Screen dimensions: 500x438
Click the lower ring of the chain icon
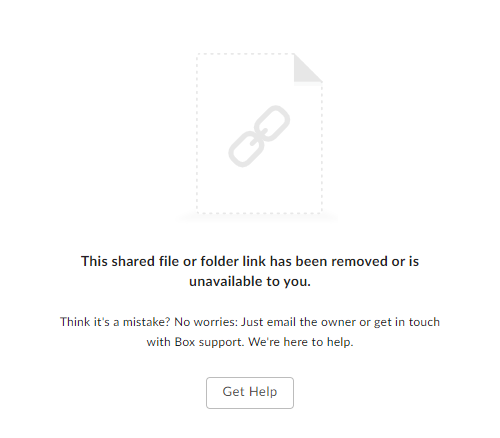click(246, 149)
